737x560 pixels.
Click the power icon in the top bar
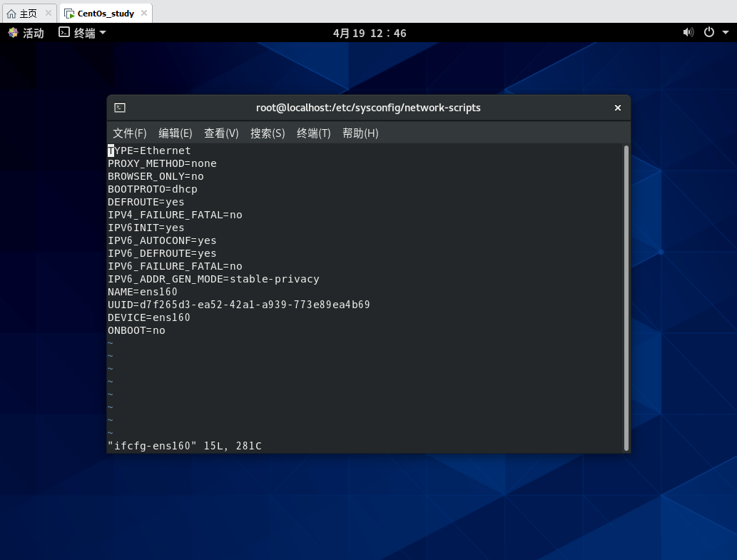[708, 32]
